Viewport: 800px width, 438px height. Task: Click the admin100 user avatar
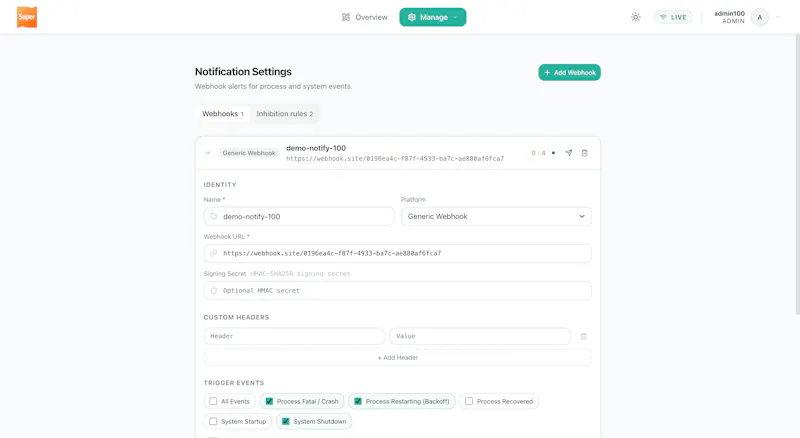point(759,17)
